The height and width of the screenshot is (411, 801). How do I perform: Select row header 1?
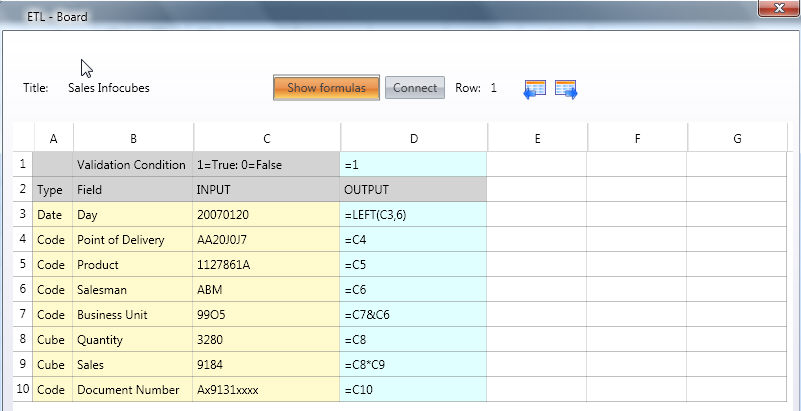pos(22,164)
